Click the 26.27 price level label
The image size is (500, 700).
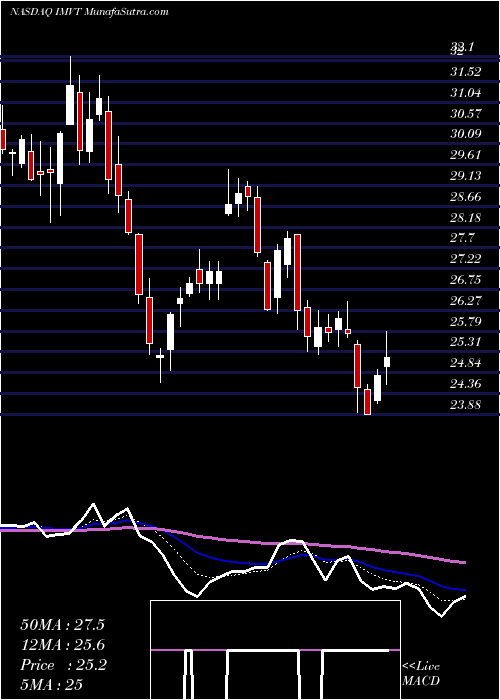pyautogui.click(x=466, y=301)
